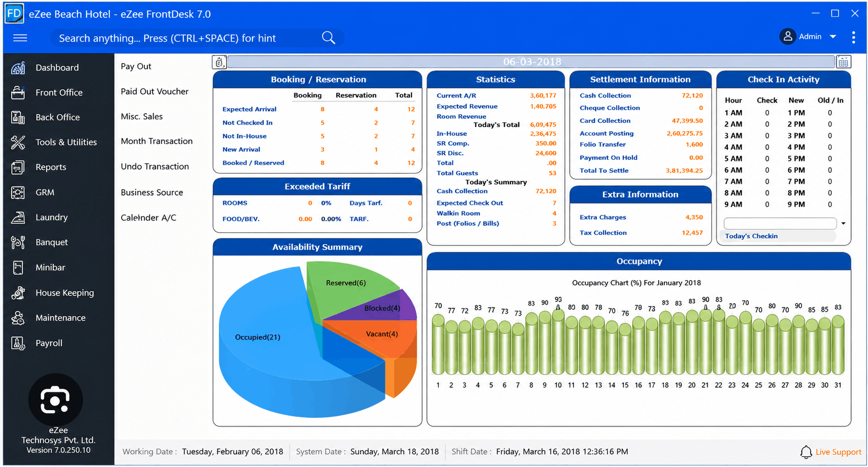868x467 pixels.
Task: Open the Reports menu item
Action: [x=51, y=167]
